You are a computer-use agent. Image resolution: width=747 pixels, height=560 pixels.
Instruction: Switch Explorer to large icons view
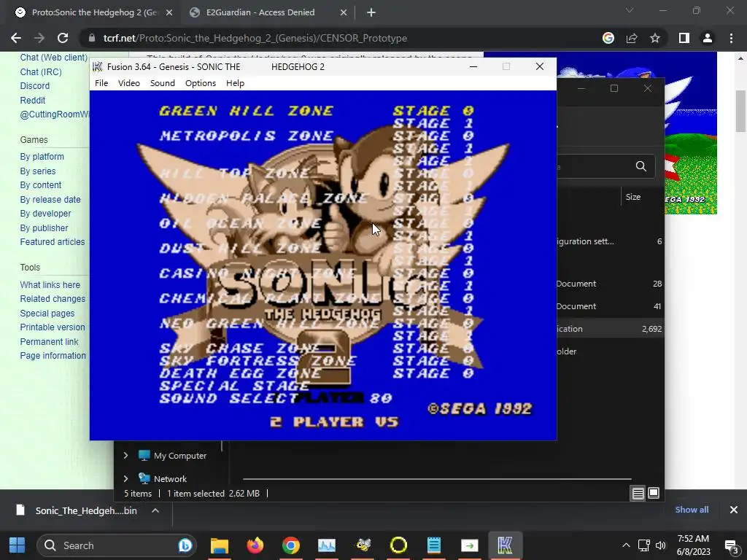654,494
